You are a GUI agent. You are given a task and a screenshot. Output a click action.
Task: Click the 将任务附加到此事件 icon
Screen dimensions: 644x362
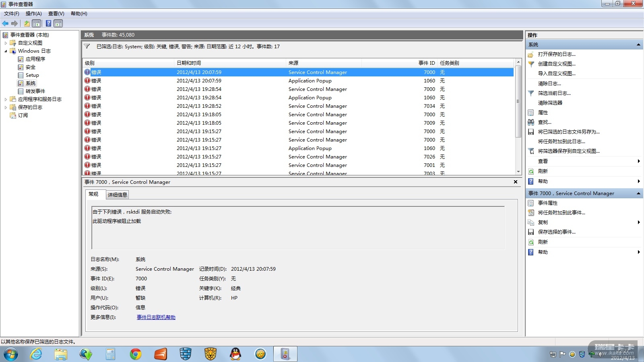pos(531,213)
